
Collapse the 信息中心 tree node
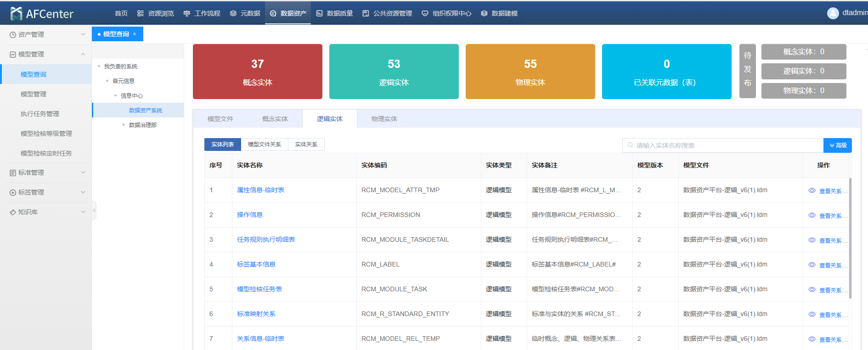(116, 96)
